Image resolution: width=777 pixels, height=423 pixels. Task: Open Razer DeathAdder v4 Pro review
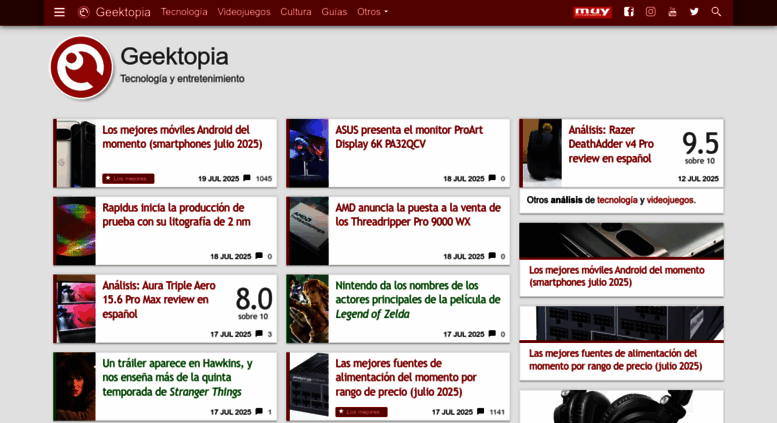coord(611,144)
